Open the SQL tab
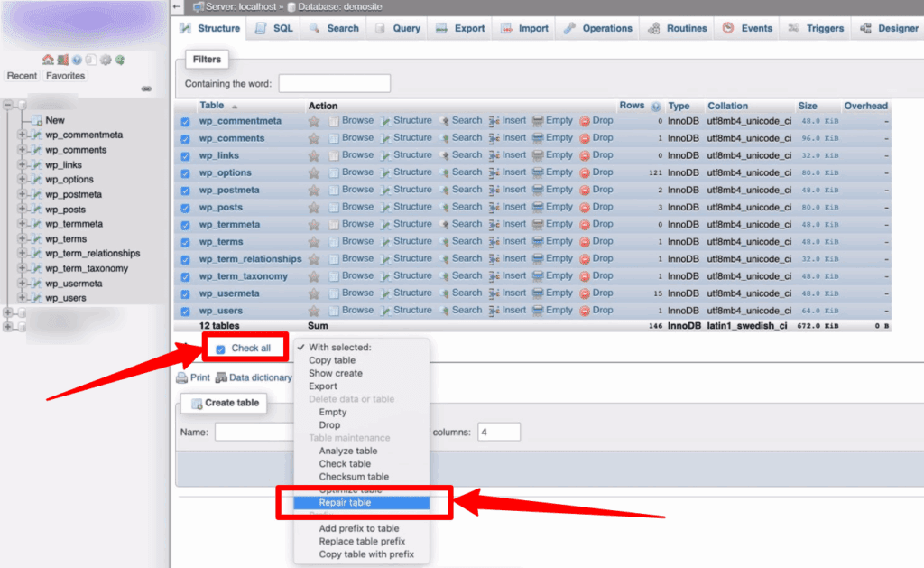924x568 pixels. pos(274,28)
